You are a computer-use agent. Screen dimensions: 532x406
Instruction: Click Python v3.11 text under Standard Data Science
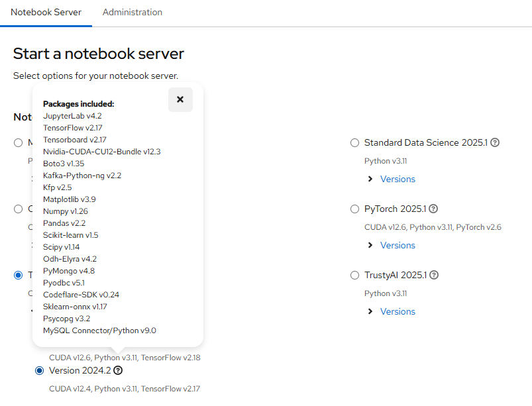tap(386, 161)
